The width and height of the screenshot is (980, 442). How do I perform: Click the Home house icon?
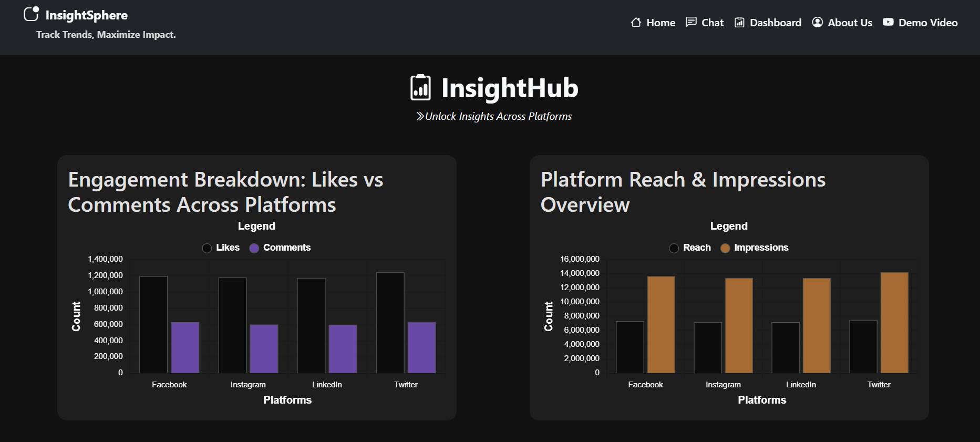pyautogui.click(x=636, y=23)
